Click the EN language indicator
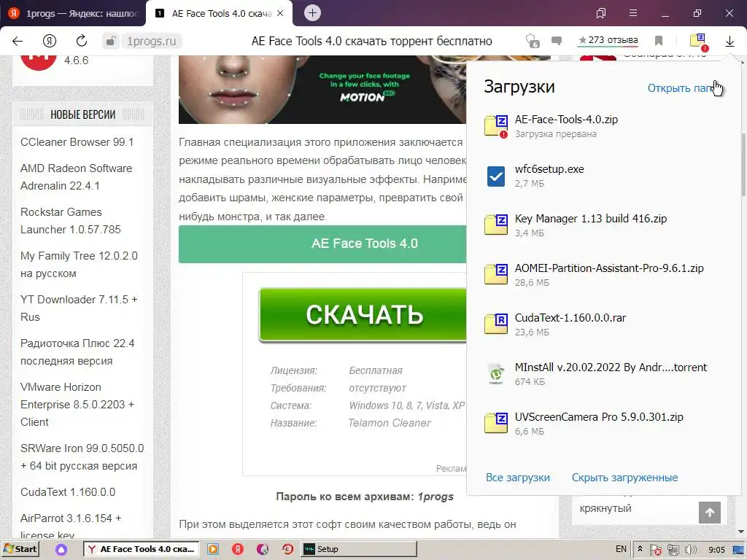This screenshot has height=560, width=747. coord(621,549)
